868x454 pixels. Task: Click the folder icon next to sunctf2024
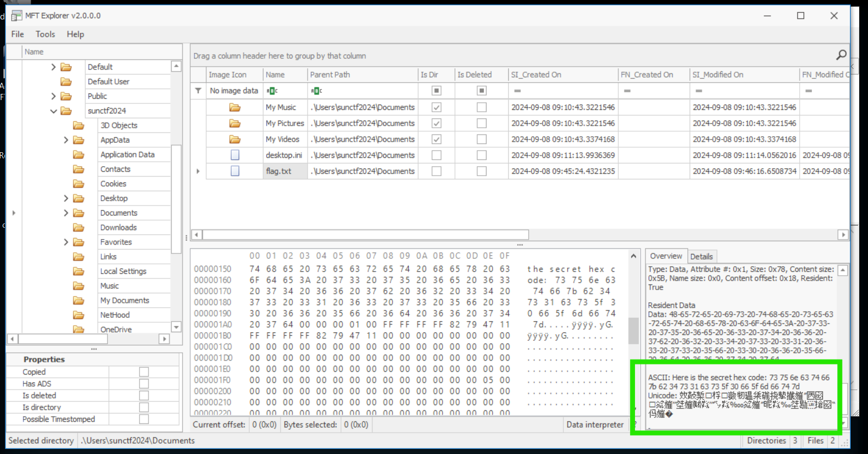click(66, 111)
